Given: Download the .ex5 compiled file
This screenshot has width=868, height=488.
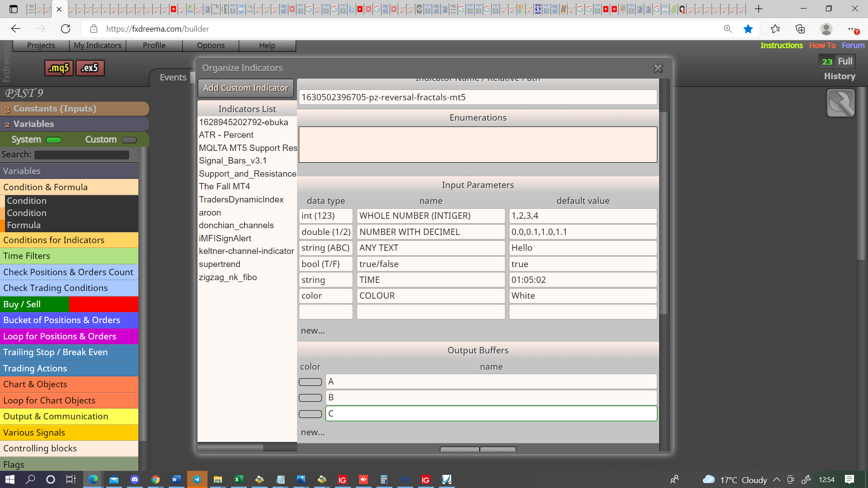Looking at the screenshot, I should tap(90, 68).
